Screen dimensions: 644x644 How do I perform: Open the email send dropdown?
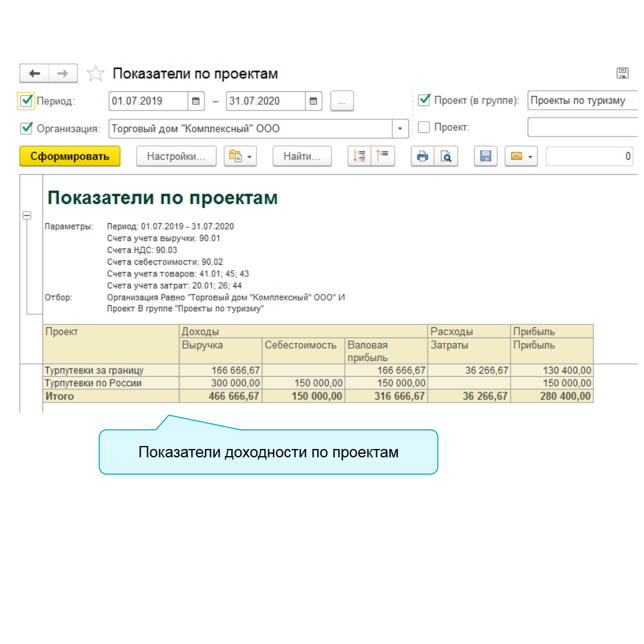[521, 156]
